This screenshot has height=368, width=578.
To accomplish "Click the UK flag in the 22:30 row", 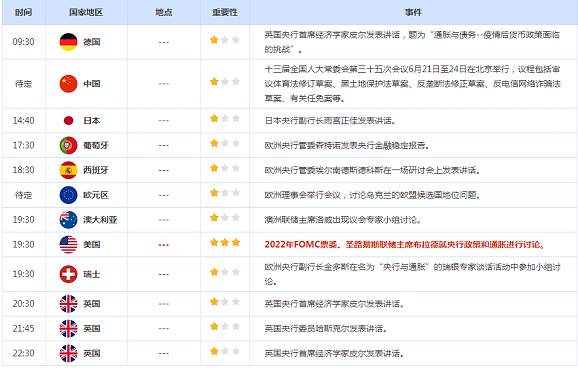I will pyautogui.click(x=69, y=353).
